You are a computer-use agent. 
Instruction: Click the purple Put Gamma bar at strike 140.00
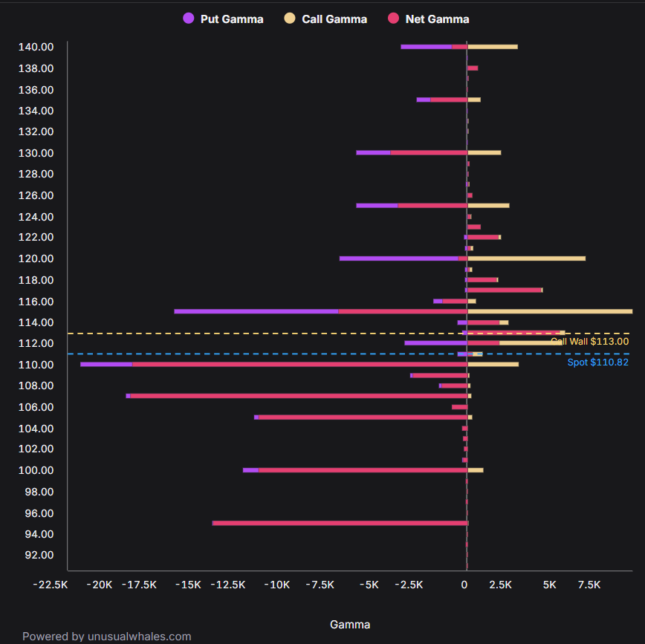coord(427,47)
